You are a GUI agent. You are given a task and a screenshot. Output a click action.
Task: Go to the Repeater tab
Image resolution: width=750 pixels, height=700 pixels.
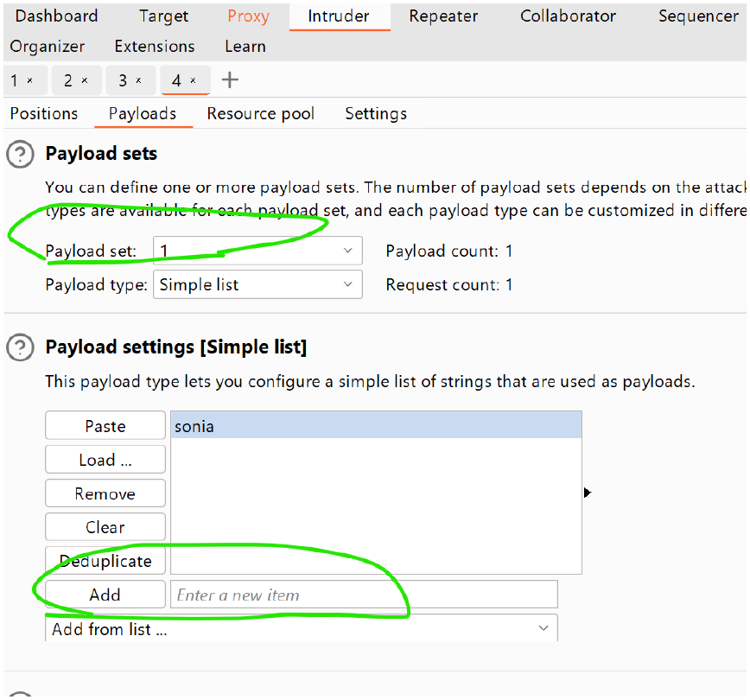click(x=443, y=16)
